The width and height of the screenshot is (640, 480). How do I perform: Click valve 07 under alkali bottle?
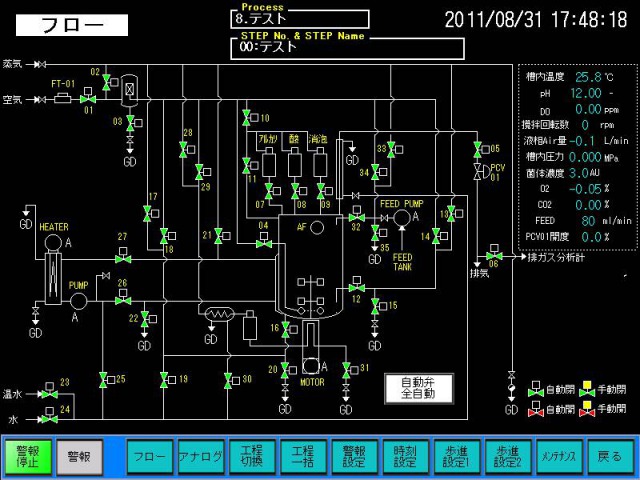coord(272,191)
